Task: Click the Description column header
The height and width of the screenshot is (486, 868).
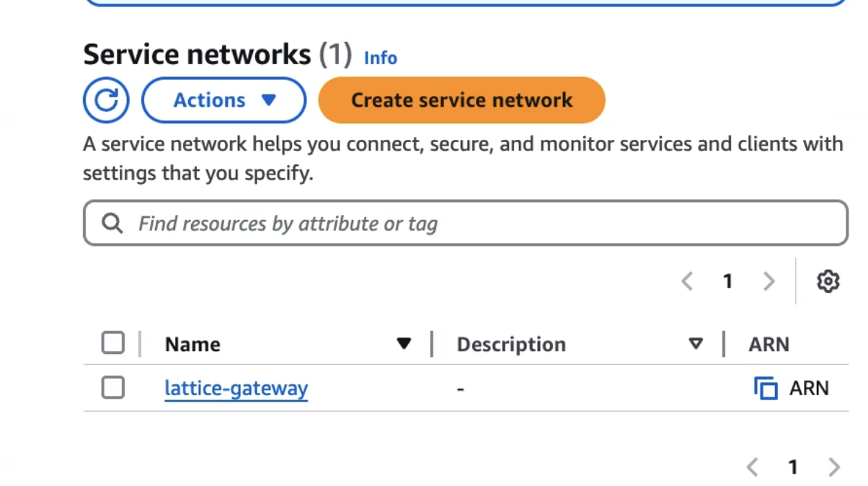Action: 511,345
